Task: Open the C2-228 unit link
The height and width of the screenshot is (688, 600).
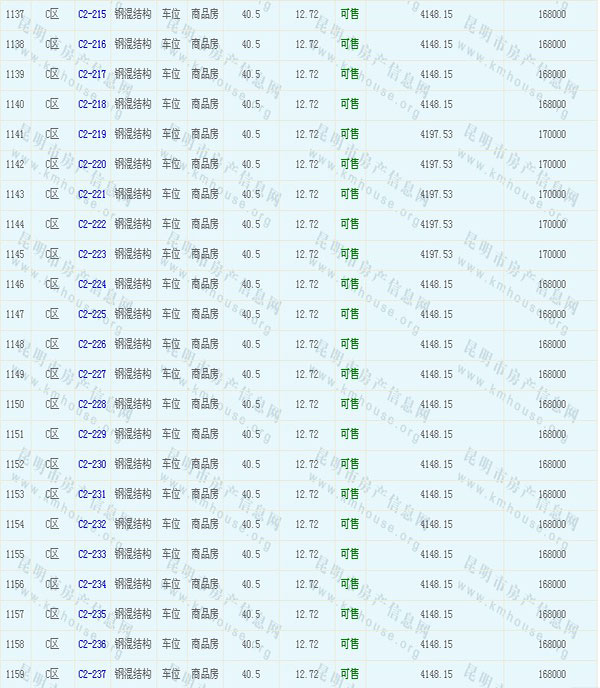Action: coord(91,404)
